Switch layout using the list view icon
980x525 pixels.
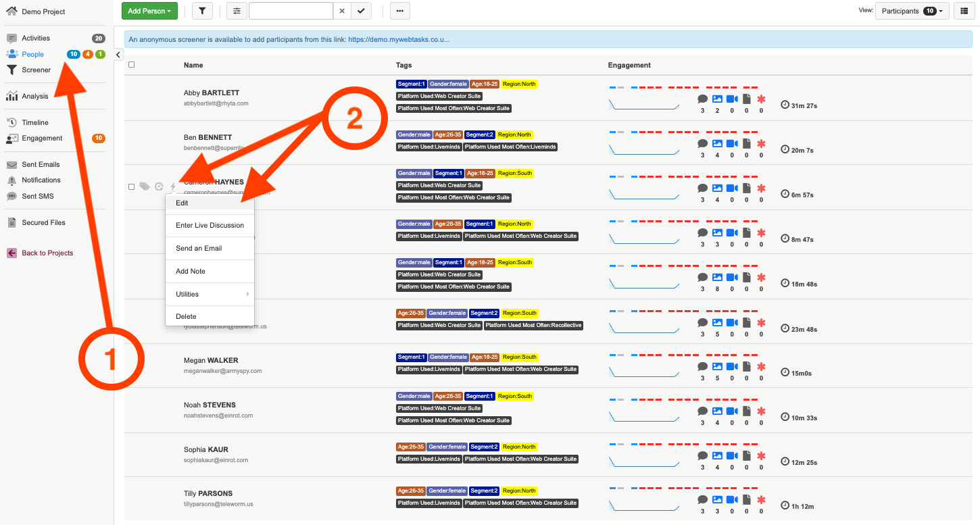(x=963, y=11)
